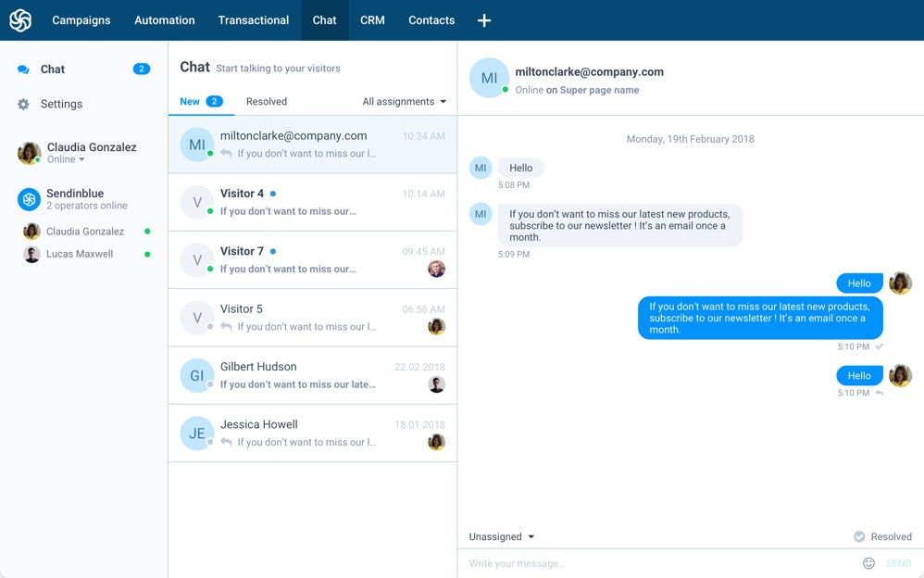The height and width of the screenshot is (578, 924).
Task: Click the Sendinblue team round icon
Action: [30, 199]
